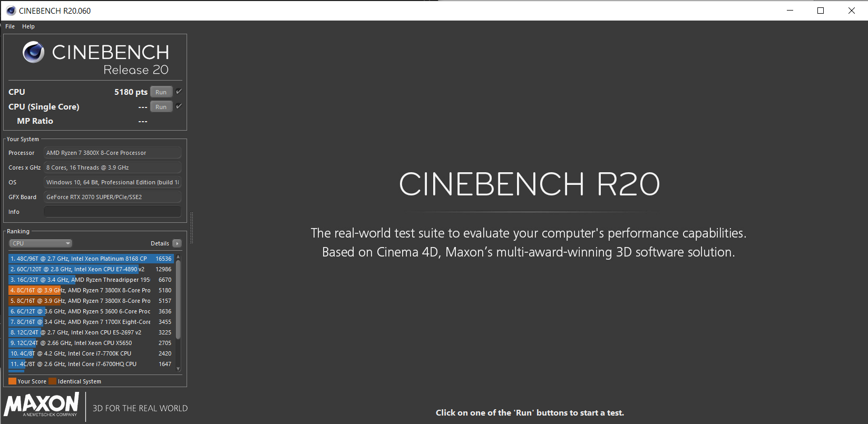Click the Cinebench logo sphere icon
Screen dimensions: 868x424
[x=33, y=52]
